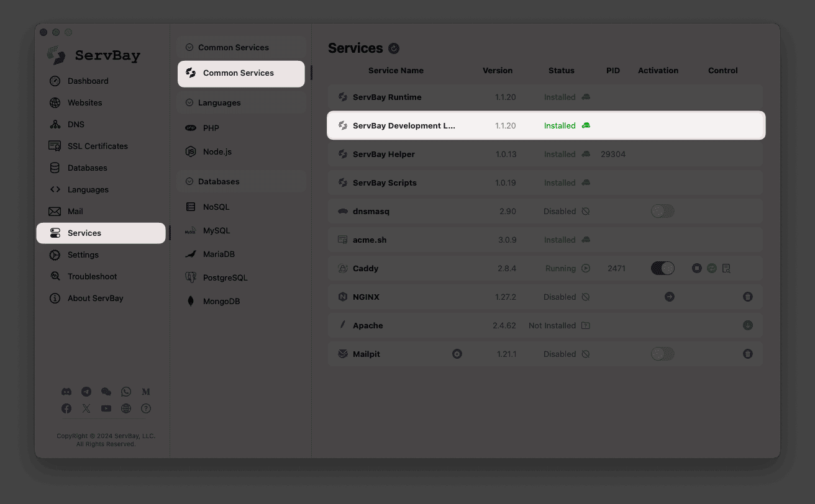Restart Caddy using the green restart icon
The image size is (815, 504).
click(x=711, y=268)
